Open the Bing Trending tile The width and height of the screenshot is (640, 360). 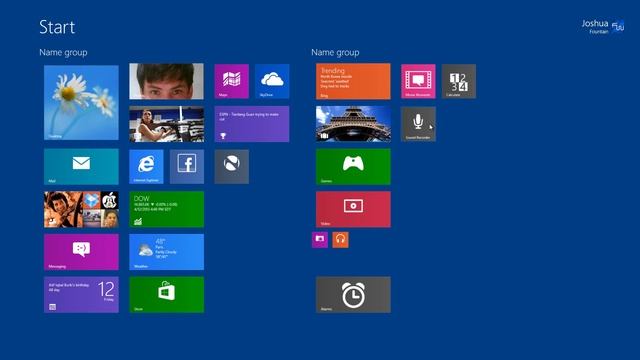[353, 81]
